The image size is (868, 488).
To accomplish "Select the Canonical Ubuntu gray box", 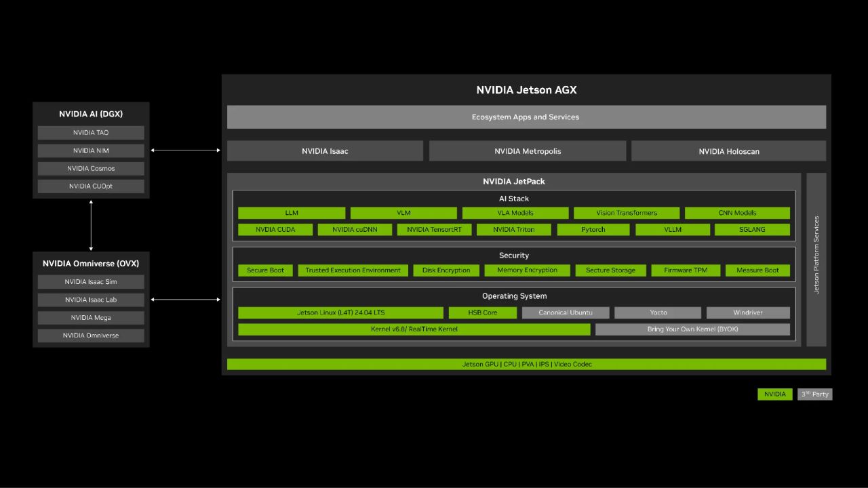I will 566,313.
